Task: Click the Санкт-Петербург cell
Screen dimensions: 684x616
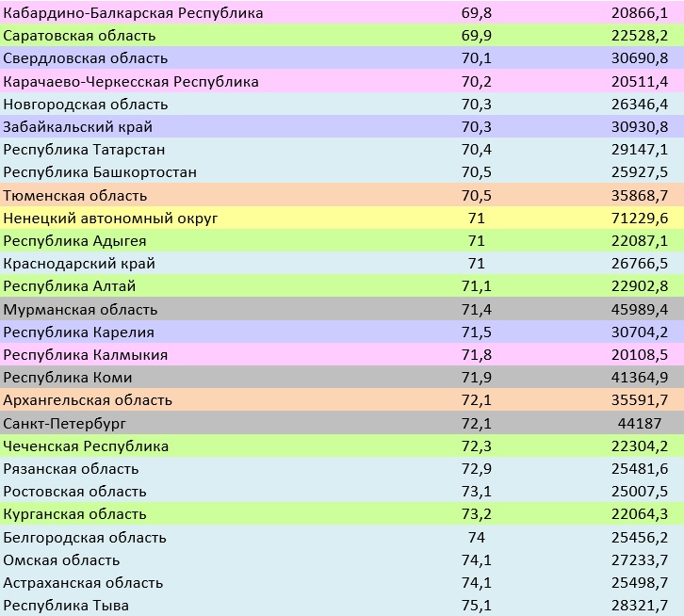Action: 65,424
